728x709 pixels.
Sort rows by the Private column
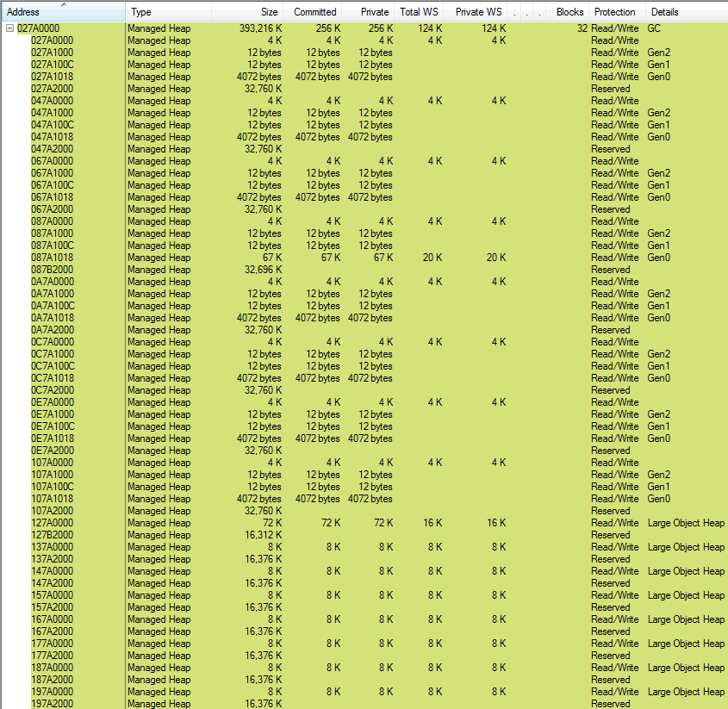[x=373, y=11]
